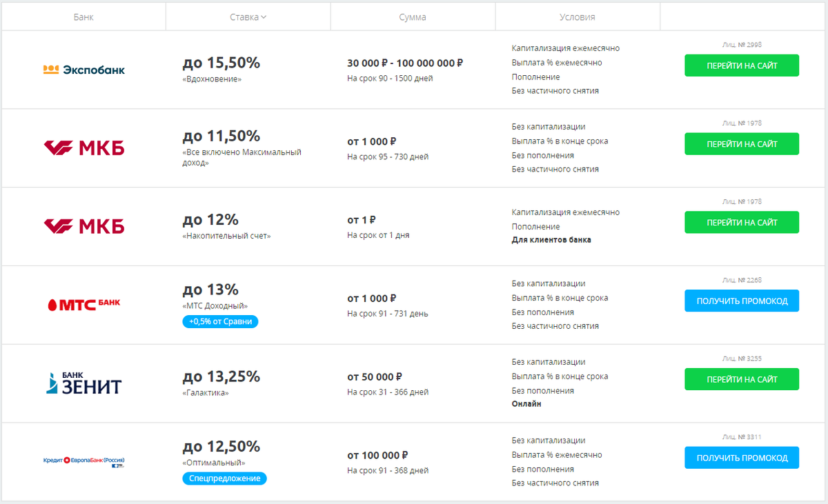Go to Экспобанк site via «Перейти на сайт»

point(742,65)
